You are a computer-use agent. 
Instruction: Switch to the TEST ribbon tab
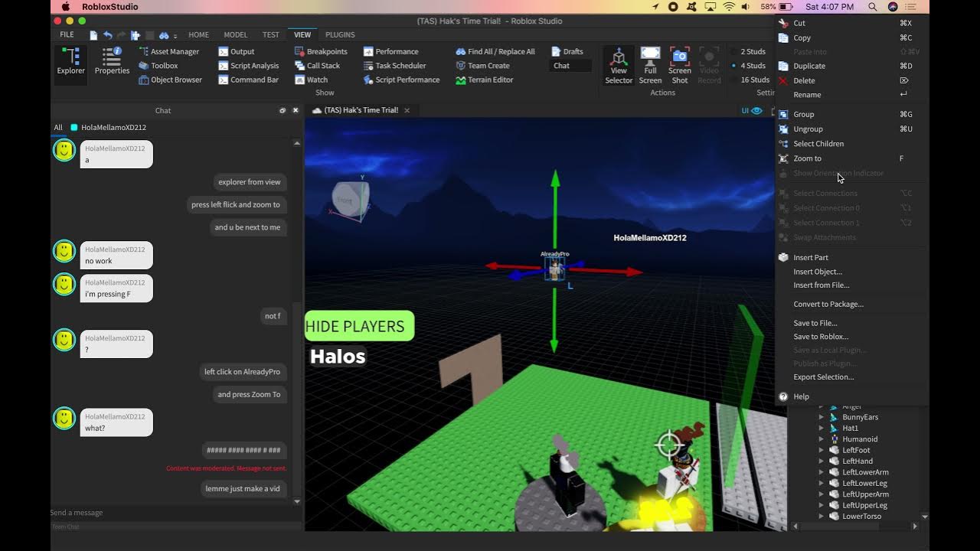(270, 35)
